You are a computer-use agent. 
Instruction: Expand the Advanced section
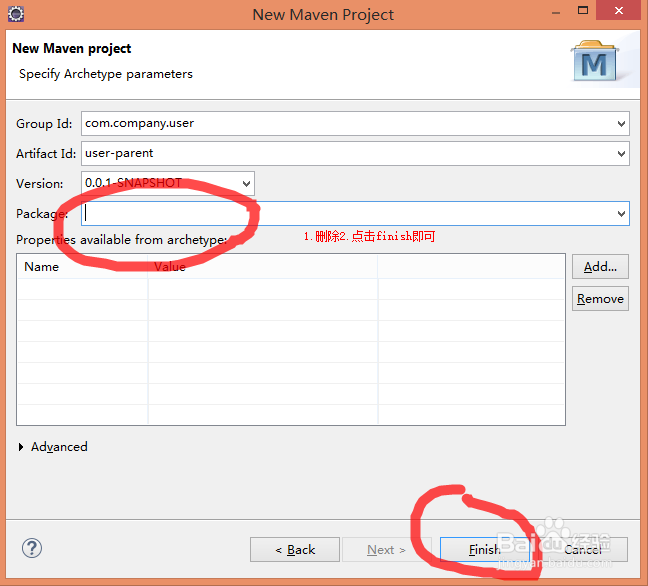coord(21,447)
